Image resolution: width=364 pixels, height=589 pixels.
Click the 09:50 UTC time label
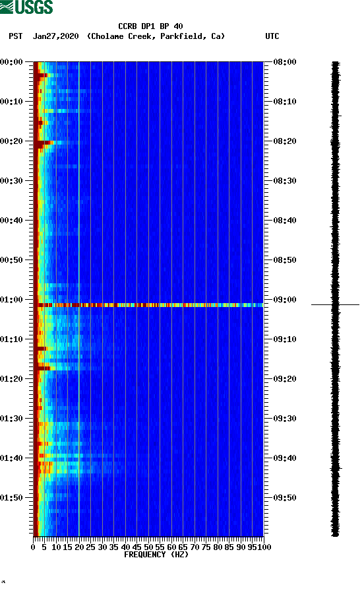click(285, 498)
